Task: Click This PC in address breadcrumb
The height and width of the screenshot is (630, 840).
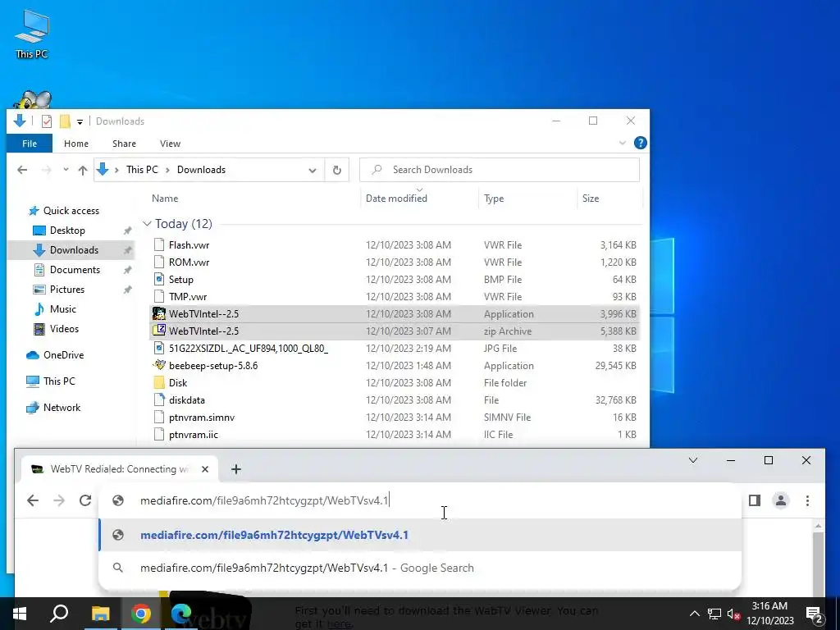Action: pyautogui.click(x=142, y=170)
